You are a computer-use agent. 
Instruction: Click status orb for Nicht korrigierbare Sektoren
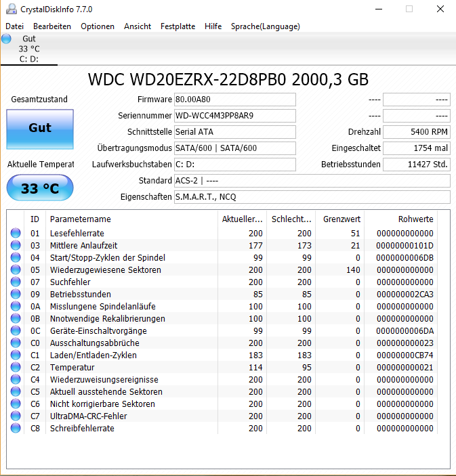click(x=16, y=404)
